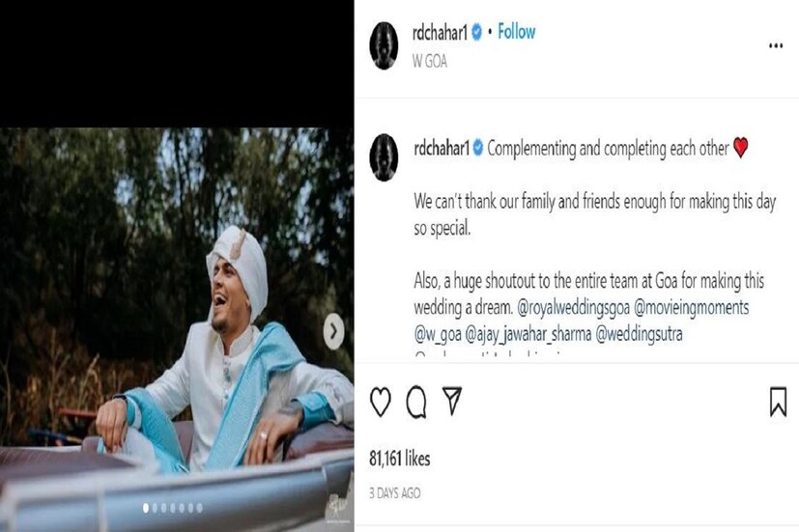
Task: Advance to the next photo with arrow
Action: [333, 331]
